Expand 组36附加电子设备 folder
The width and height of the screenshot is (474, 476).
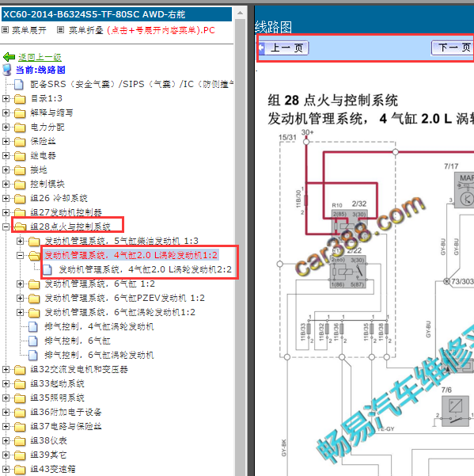pos(6,413)
